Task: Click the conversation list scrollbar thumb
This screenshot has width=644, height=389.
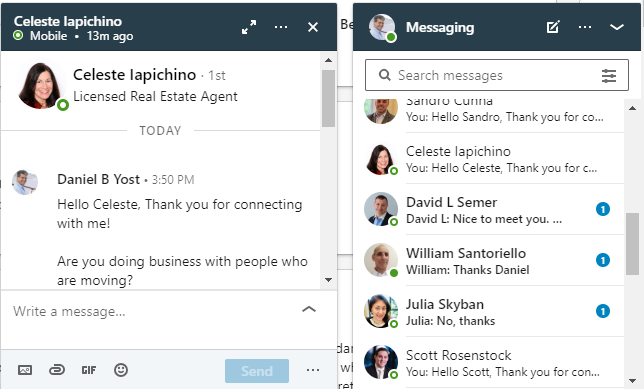Action: [x=632, y=244]
